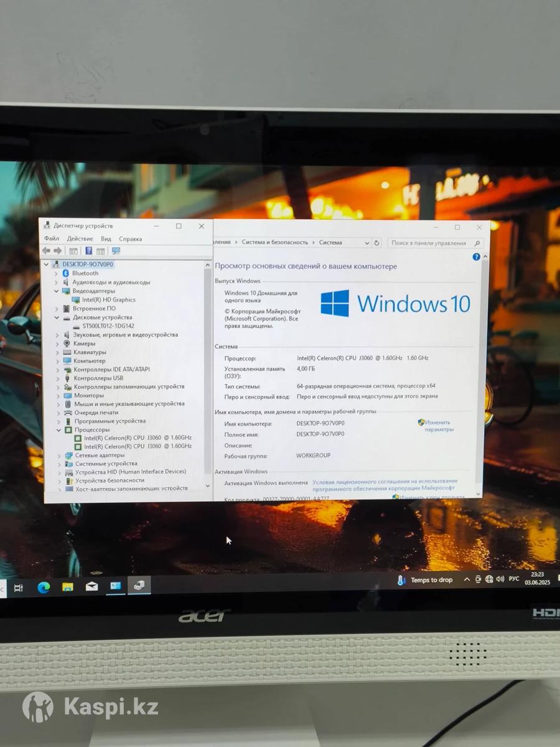The height and width of the screenshot is (747, 560).
Task: Click Device Manager tree scrollbar up arrow
Action: tap(207, 265)
